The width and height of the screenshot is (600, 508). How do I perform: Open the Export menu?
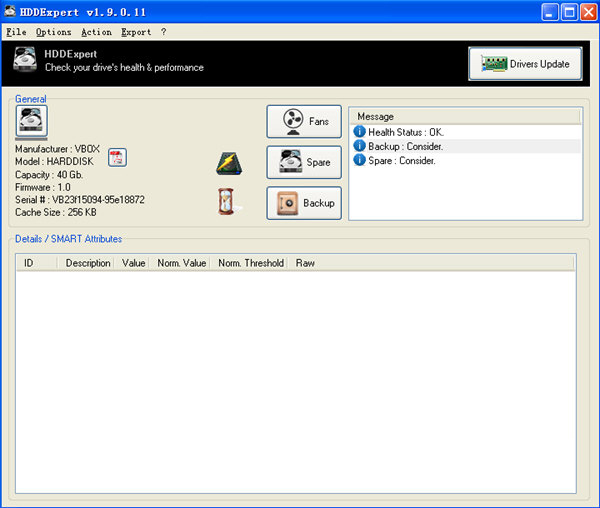[136, 32]
